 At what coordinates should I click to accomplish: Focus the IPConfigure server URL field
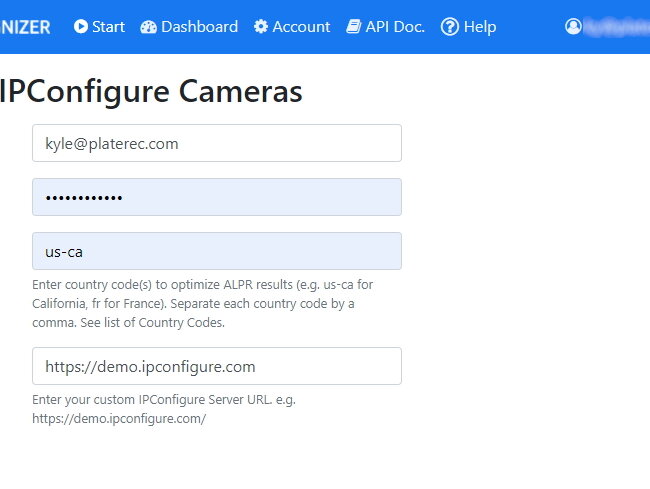tap(217, 366)
